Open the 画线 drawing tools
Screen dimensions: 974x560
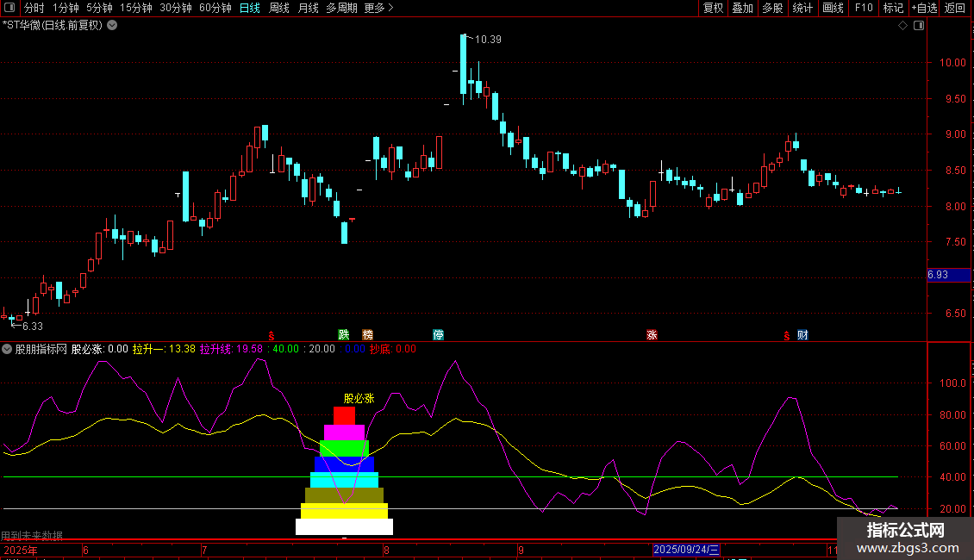[x=833, y=9]
